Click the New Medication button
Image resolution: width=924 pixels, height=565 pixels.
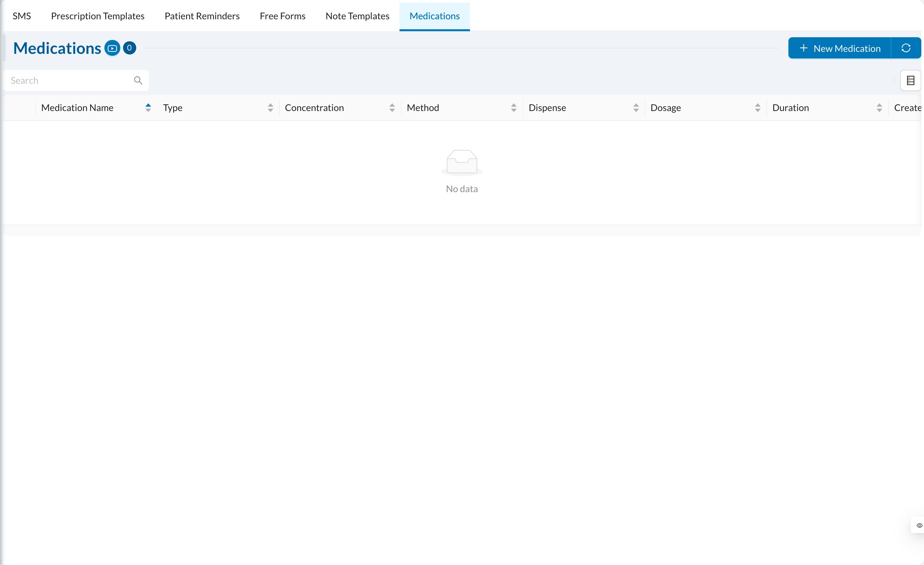(840, 48)
